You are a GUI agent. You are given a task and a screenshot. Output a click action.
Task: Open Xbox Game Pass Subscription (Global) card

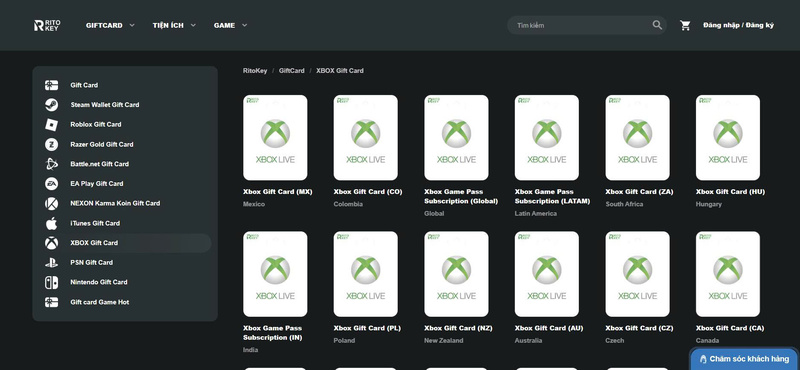pyautogui.click(x=456, y=138)
